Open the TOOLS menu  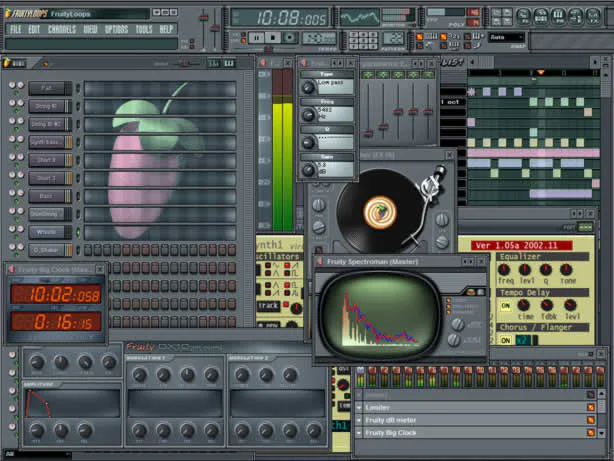coord(144,29)
